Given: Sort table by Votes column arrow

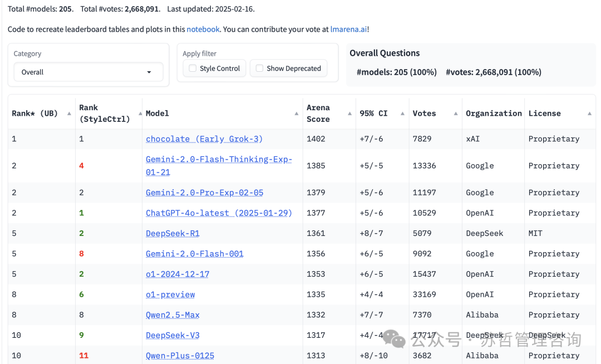Looking at the screenshot, I should (x=455, y=114).
